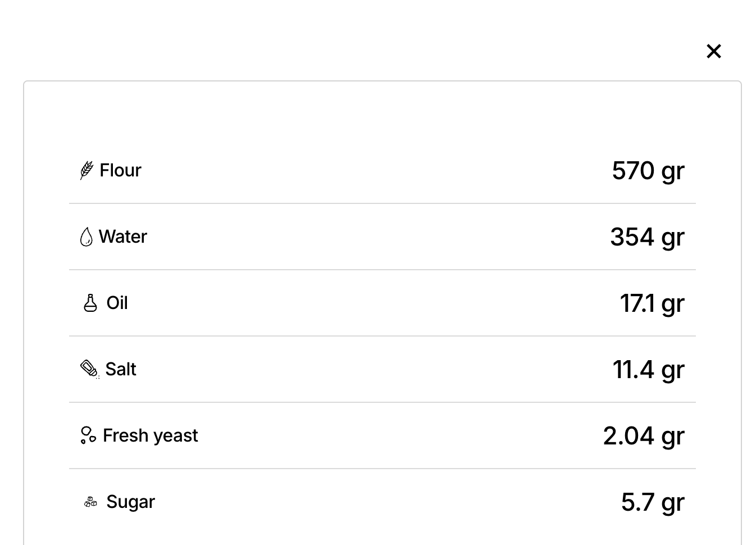Click the 570 gr flour amount
Image resolution: width=756 pixels, height=545 pixels.
(x=648, y=171)
